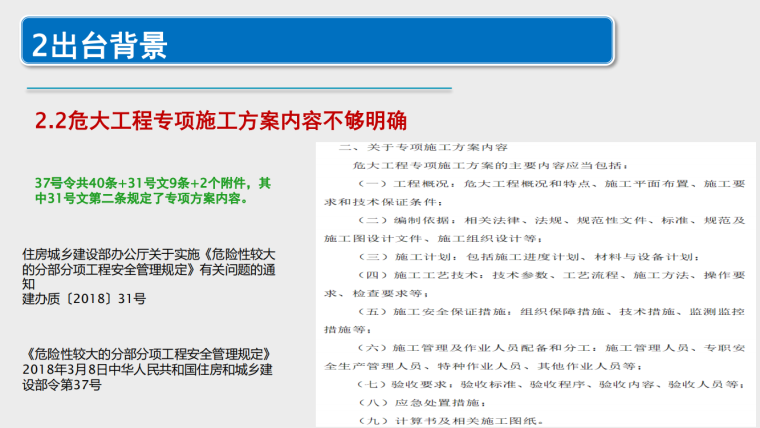Click the blue title banner "2出台背景"
The image size is (760, 428).
click(x=100, y=44)
